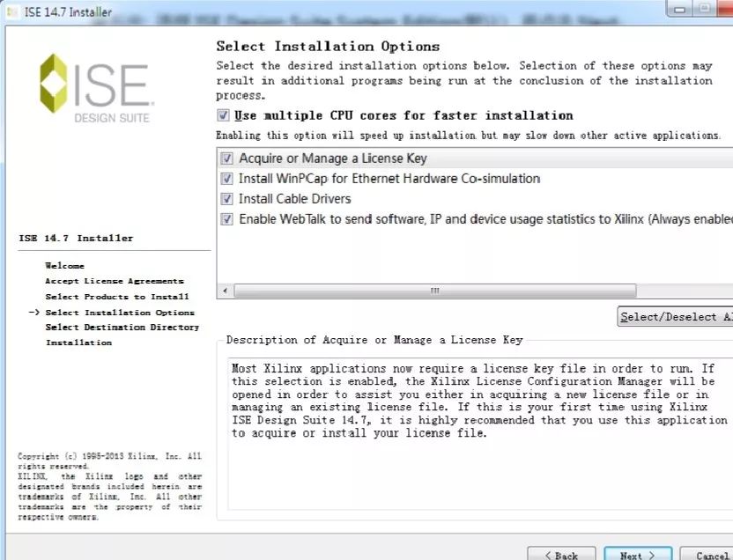The width and height of the screenshot is (733, 560).
Task: Go back with the Back button
Action: click(x=561, y=555)
